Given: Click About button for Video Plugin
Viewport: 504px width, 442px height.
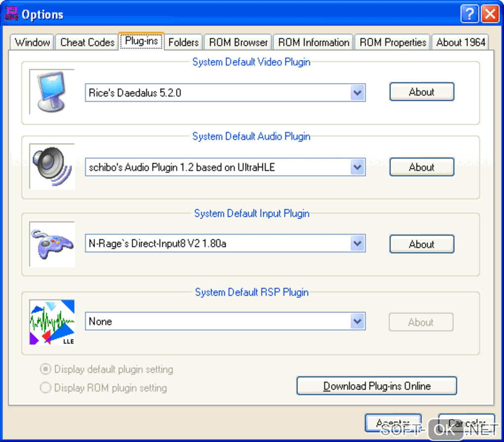Looking at the screenshot, I should click(421, 92).
